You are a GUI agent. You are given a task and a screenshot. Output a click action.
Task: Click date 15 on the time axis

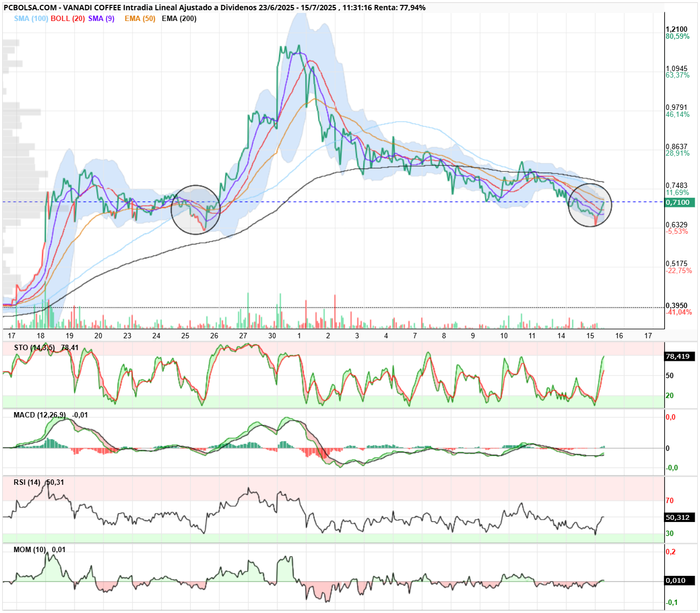point(590,336)
